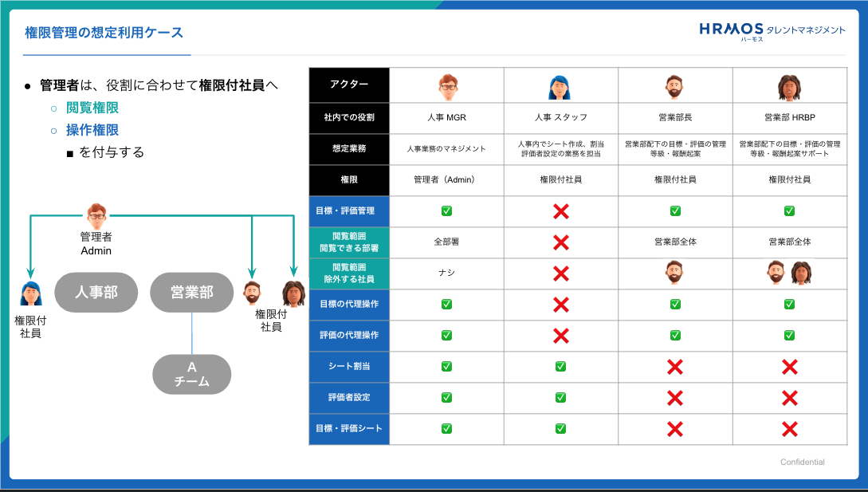868x492 pixels.
Task: Click the 人事部 gray box in diagram
Action: tap(96, 293)
